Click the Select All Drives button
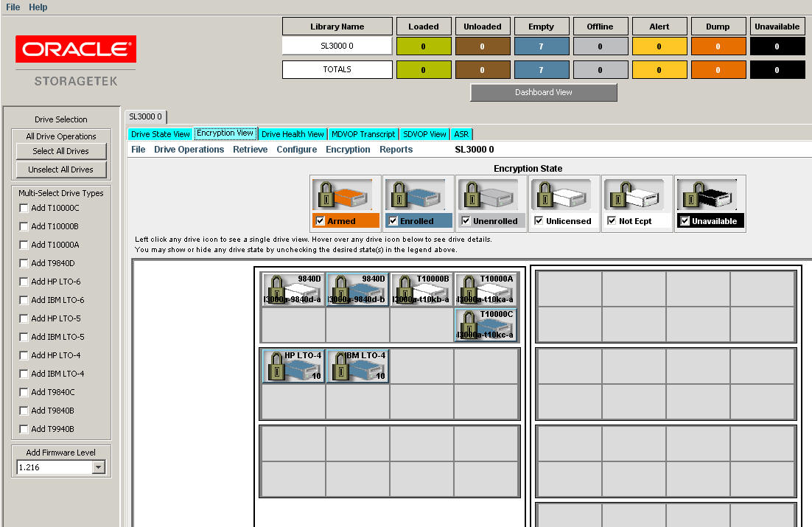 point(61,151)
